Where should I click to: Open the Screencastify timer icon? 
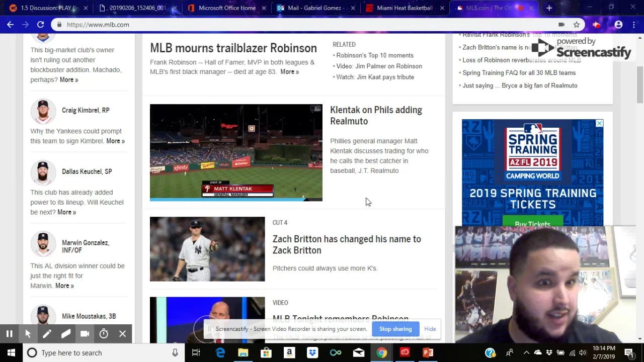[104, 334]
